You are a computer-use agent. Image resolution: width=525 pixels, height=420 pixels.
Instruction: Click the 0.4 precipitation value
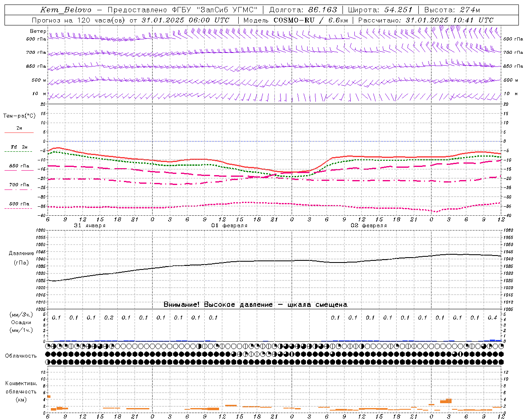pos(493,317)
